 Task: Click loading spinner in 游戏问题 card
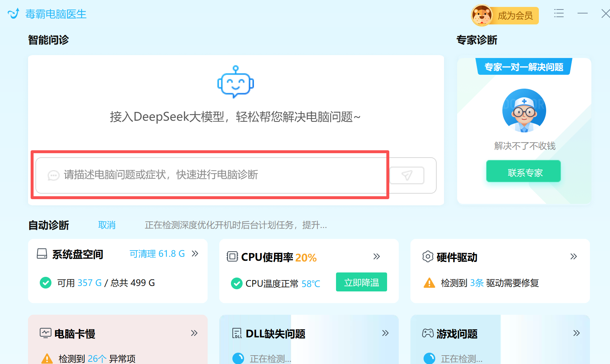coord(429,358)
